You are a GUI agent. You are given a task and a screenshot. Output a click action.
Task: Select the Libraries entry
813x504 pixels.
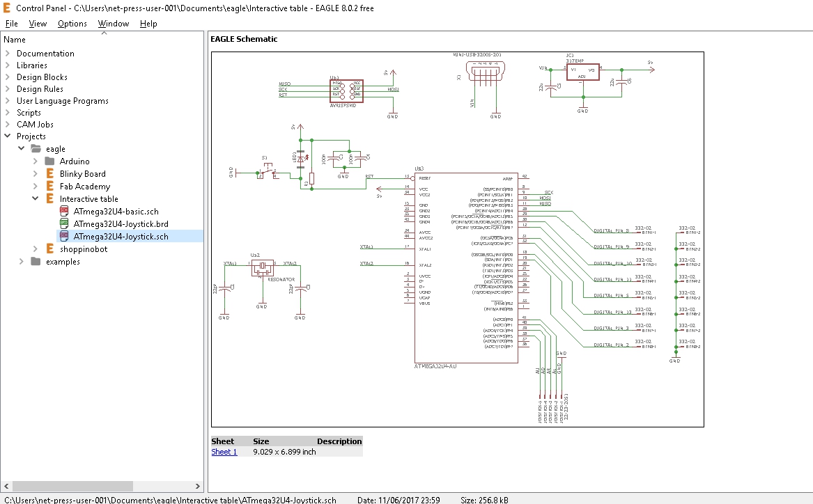[x=31, y=65]
